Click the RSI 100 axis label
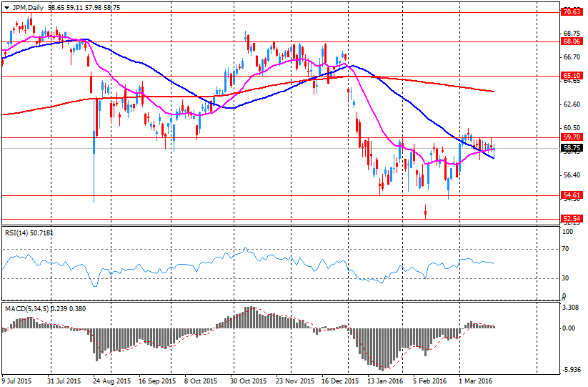 pos(568,232)
